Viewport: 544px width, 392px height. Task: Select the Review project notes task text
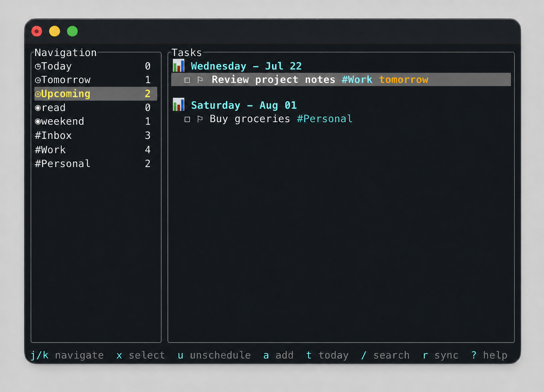pos(273,80)
